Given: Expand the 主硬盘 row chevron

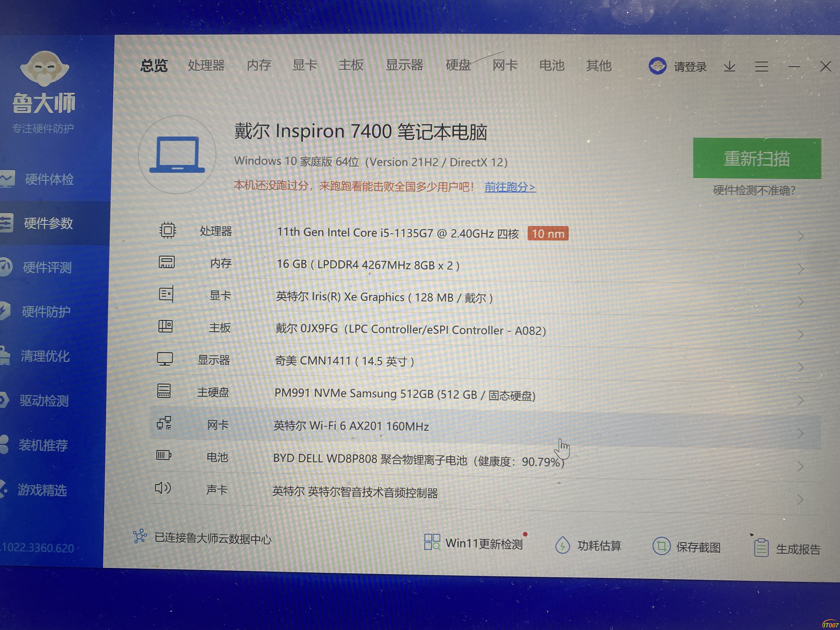Looking at the screenshot, I should click(801, 400).
